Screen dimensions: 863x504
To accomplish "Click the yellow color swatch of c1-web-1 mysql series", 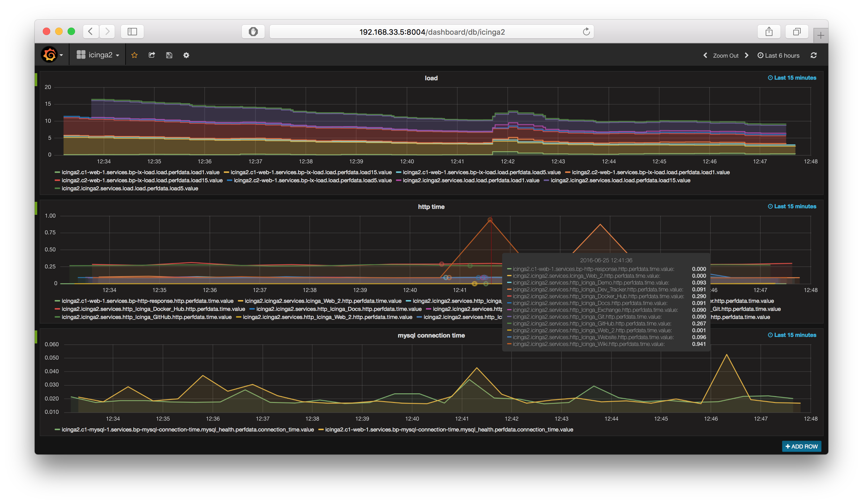I will tap(321, 429).
